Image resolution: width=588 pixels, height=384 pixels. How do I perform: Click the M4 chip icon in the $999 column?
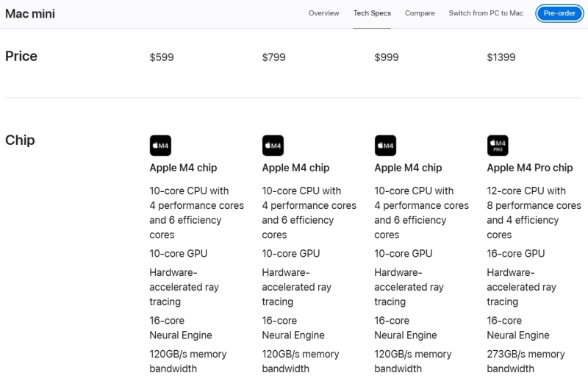[x=385, y=146]
